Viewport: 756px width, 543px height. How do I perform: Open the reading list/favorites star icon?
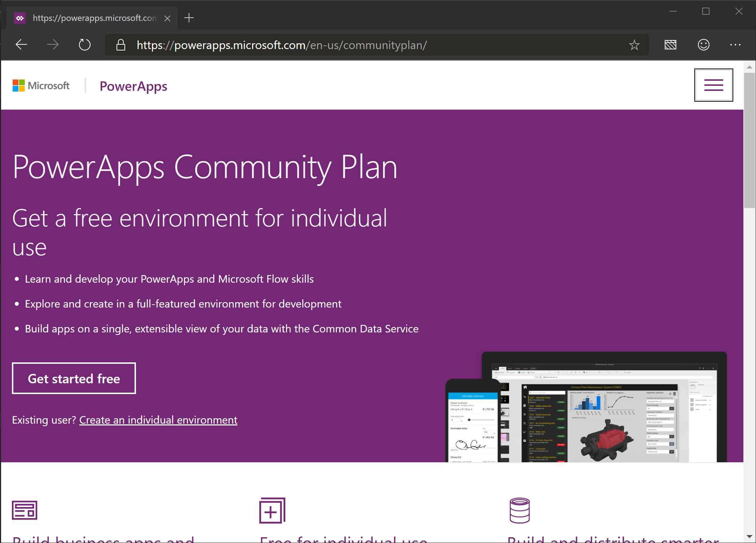(x=634, y=45)
